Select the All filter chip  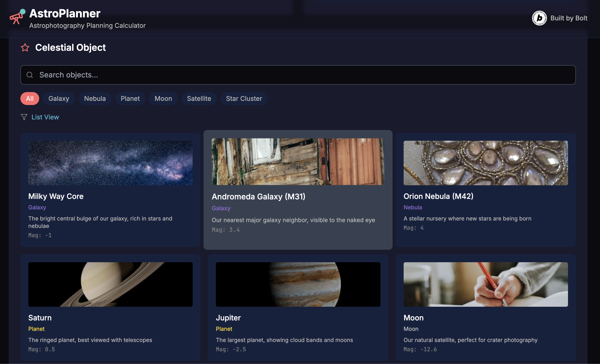(30, 99)
